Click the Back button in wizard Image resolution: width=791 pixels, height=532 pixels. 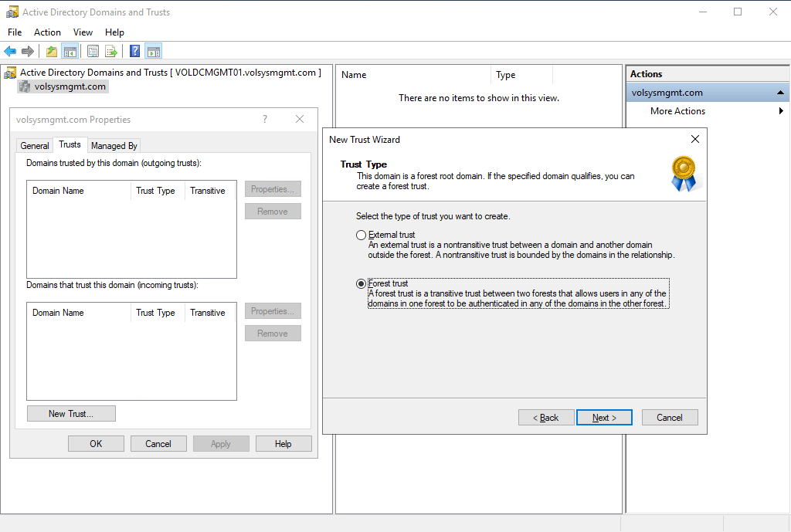[x=546, y=417]
